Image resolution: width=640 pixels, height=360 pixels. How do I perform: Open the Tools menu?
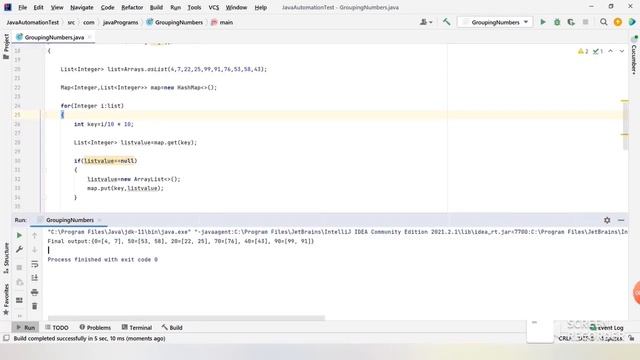tap(194, 7)
